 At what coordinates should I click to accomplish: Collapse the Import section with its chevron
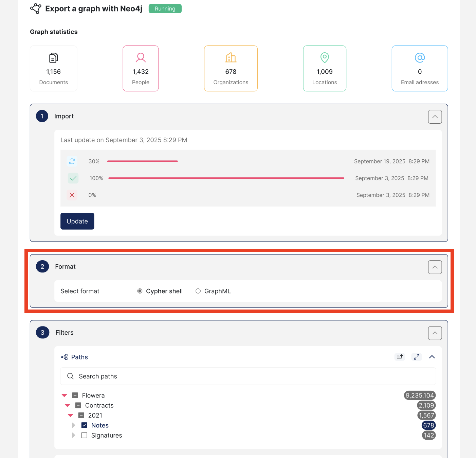[435, 117]
